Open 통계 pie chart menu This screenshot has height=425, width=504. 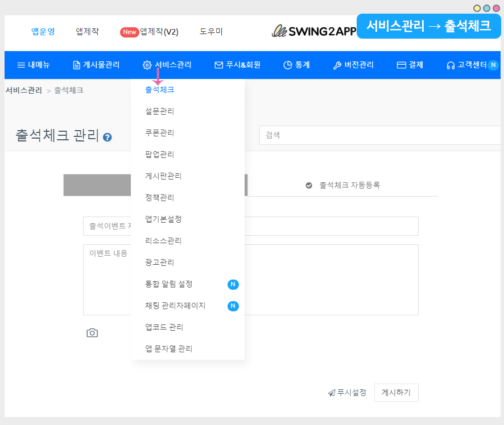pos(296,65)
